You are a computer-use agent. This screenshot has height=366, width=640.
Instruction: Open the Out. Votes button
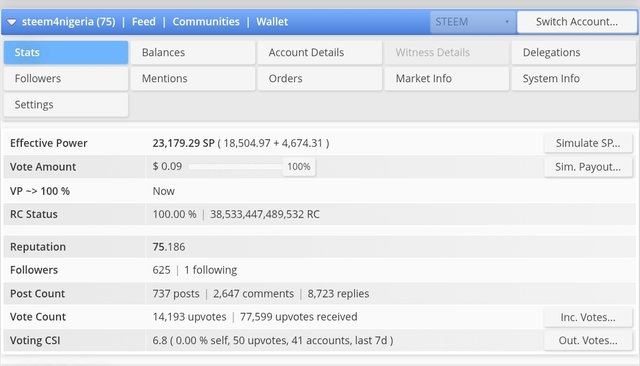click(588, 341)
